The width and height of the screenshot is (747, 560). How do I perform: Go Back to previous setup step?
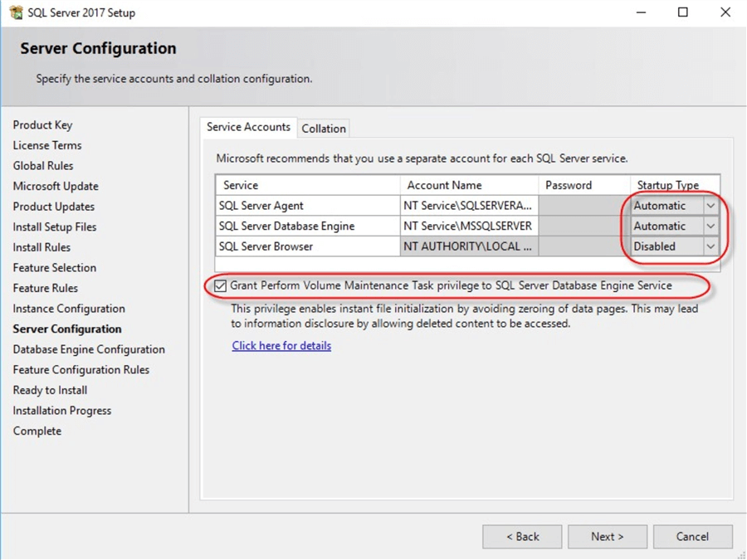pyautogui.click(x=522, y=537)
